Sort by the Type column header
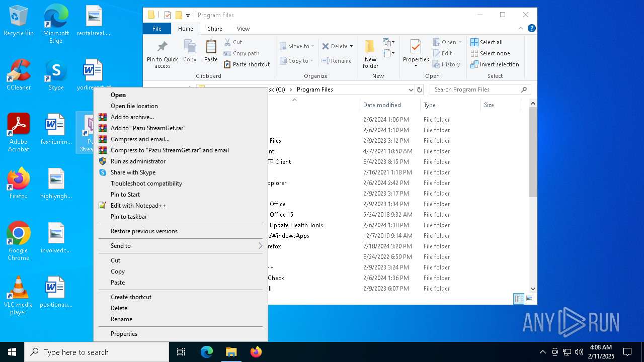 pyautogui.click(x=450, y=105)
